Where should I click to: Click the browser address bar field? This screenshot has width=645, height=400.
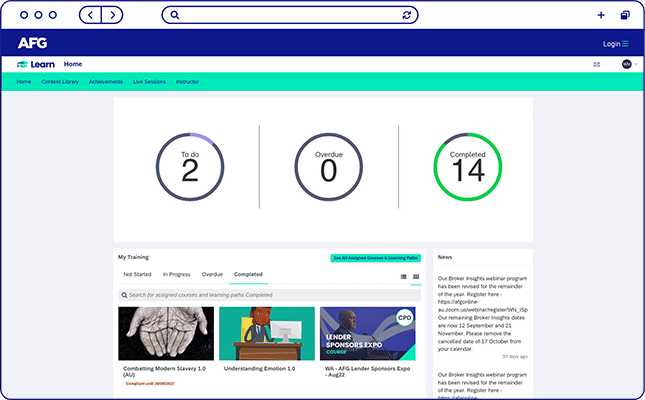[x=290, y=15]
